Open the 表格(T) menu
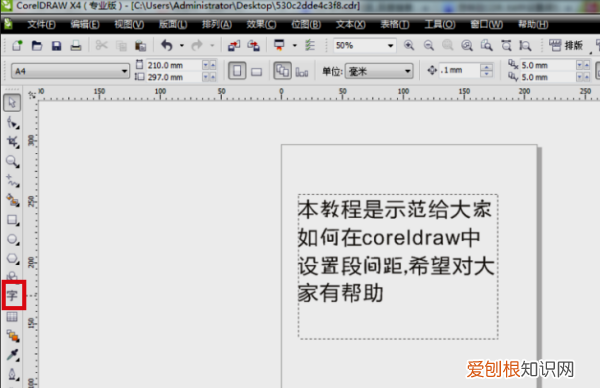 (x=395, y=24)
